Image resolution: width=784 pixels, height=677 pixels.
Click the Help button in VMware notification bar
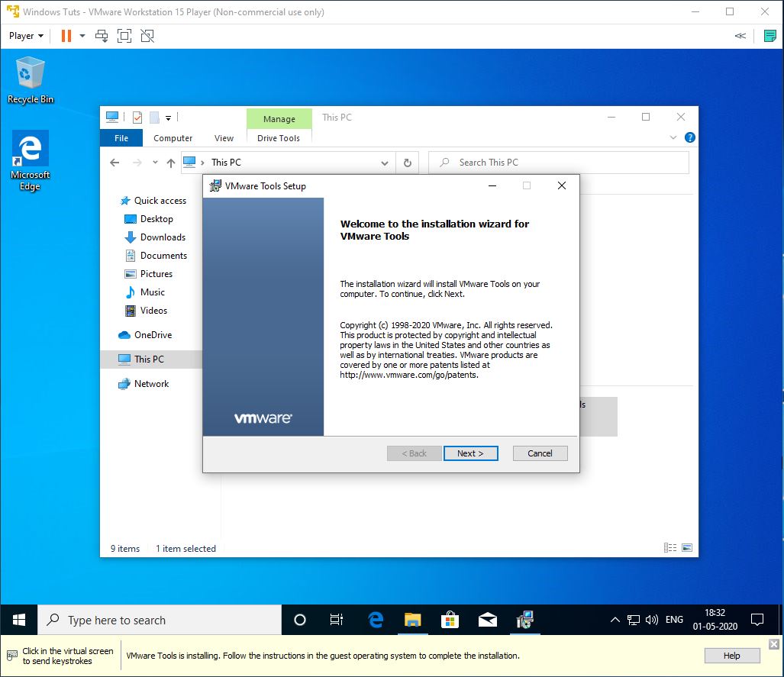click(732, 656)
